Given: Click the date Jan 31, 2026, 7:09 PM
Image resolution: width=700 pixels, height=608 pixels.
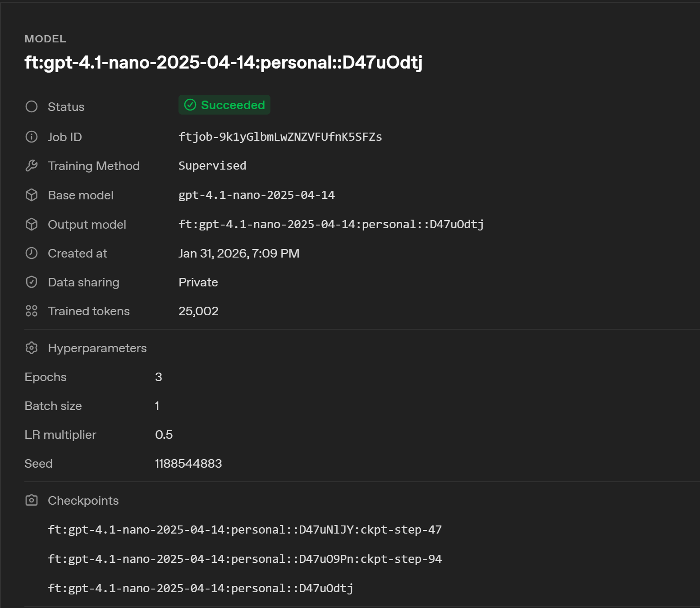Looking at the screenshot, I should [239, 253].
